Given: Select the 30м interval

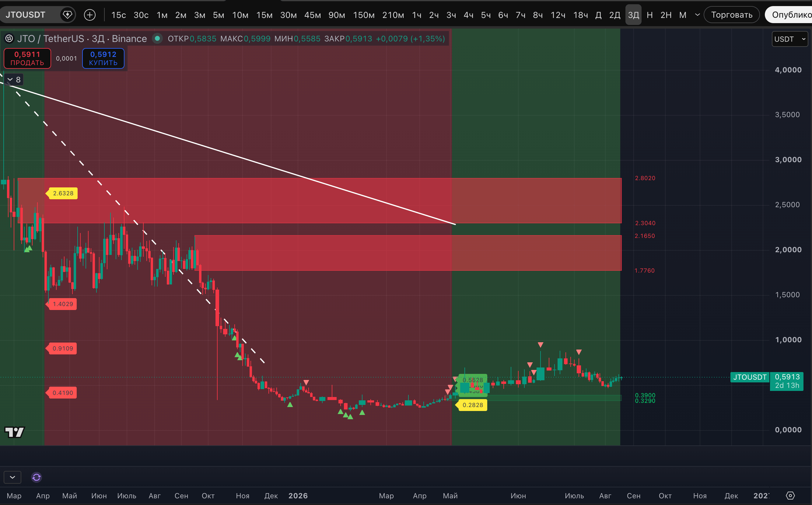Looking at the screenshot, I should [289, 15].
